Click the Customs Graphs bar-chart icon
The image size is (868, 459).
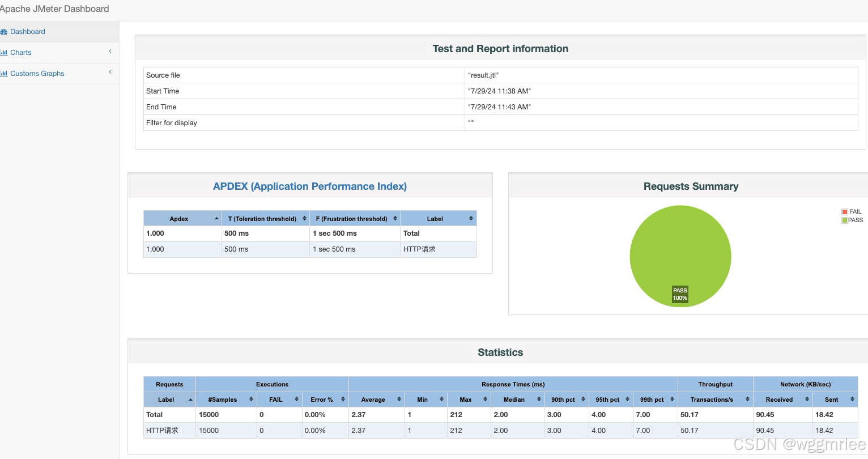coord(4,74)
